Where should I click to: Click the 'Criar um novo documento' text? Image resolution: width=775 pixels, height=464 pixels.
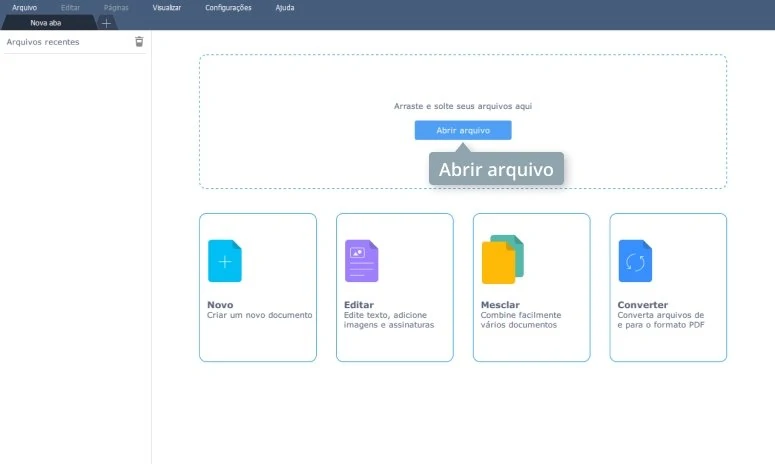point(259,315)
